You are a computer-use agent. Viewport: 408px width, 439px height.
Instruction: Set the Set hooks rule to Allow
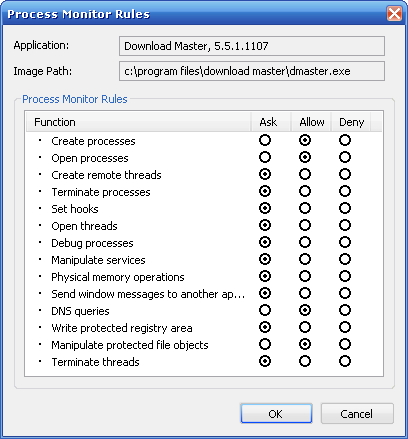point(305,208)
